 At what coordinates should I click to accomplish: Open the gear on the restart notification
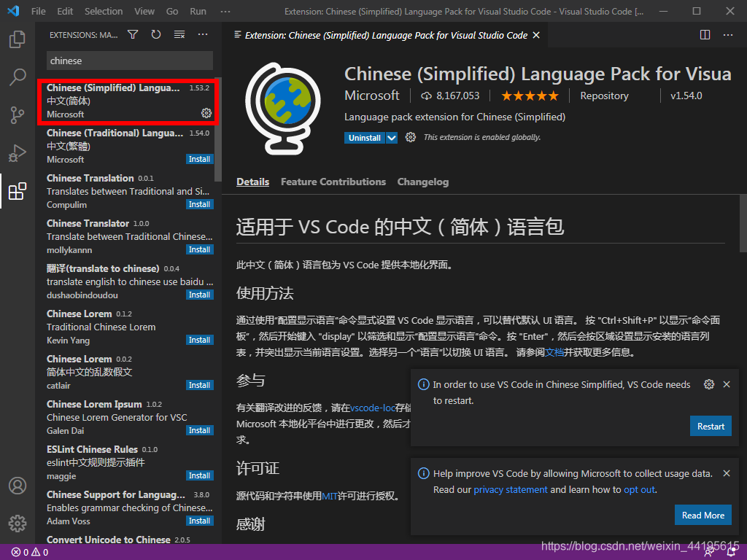click(x=708, y=384)
